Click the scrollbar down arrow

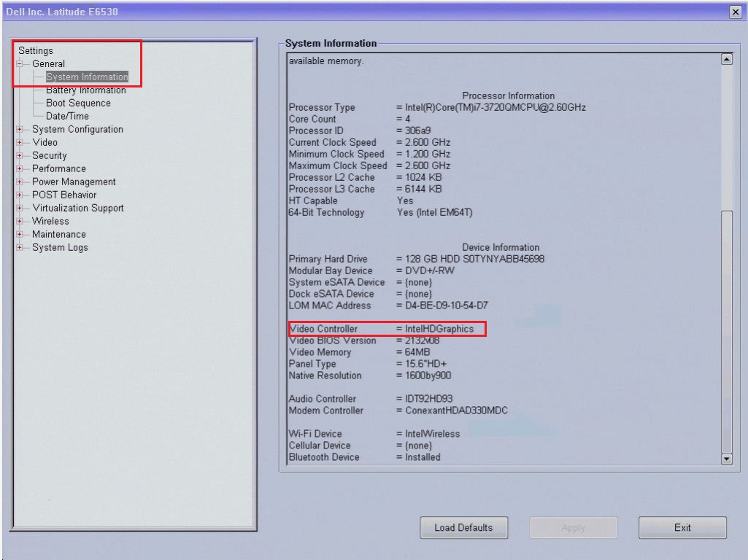[x=726, y=459]
